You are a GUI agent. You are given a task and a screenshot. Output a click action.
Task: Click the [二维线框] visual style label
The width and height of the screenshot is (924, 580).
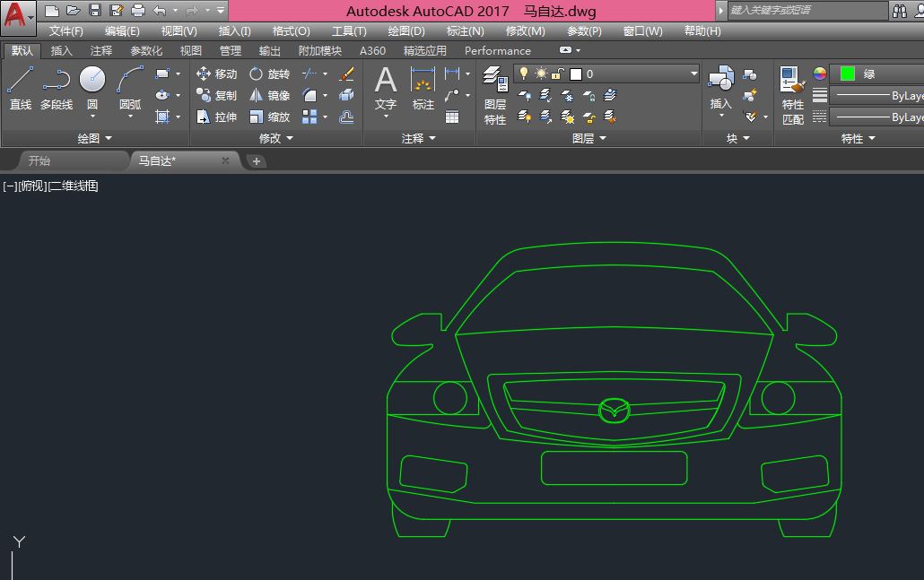pos(73,186)
